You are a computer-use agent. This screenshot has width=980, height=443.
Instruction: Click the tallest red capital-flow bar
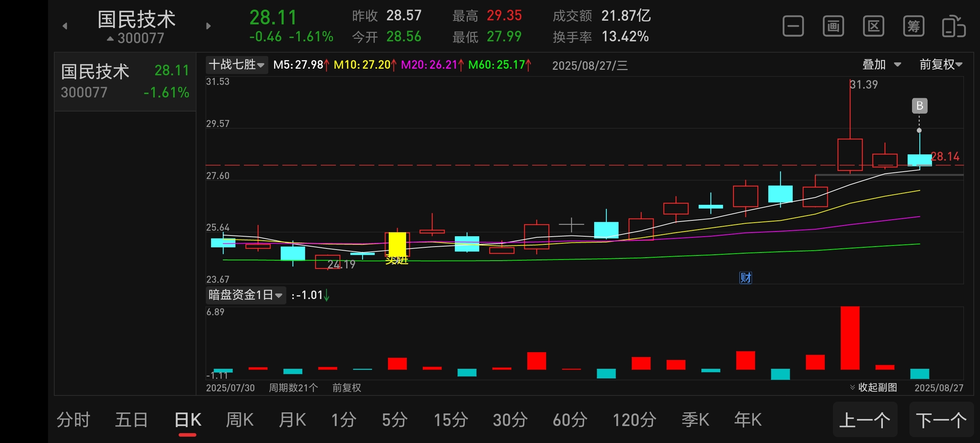click(x=850, y=338)
